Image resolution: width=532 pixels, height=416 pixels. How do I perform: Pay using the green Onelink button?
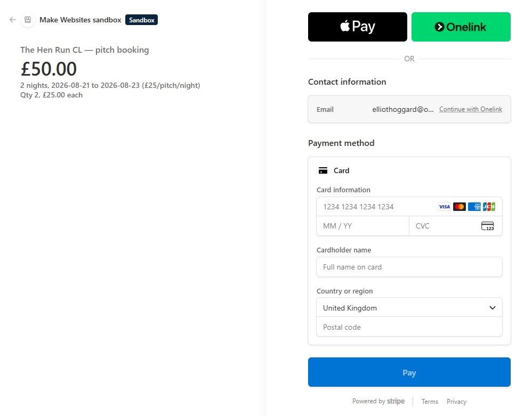[x=461, y=27]
